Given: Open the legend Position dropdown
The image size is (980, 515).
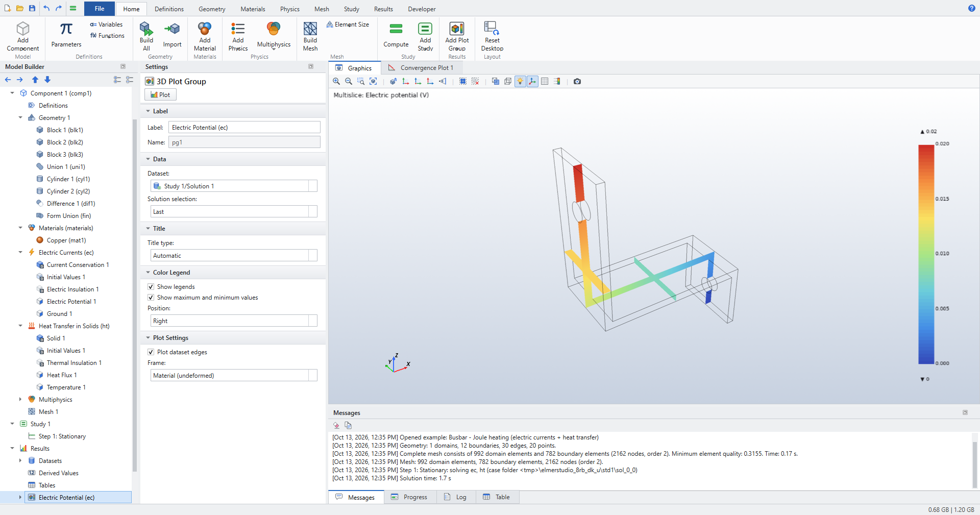Looking at the screenshot, I should (234, 321).
